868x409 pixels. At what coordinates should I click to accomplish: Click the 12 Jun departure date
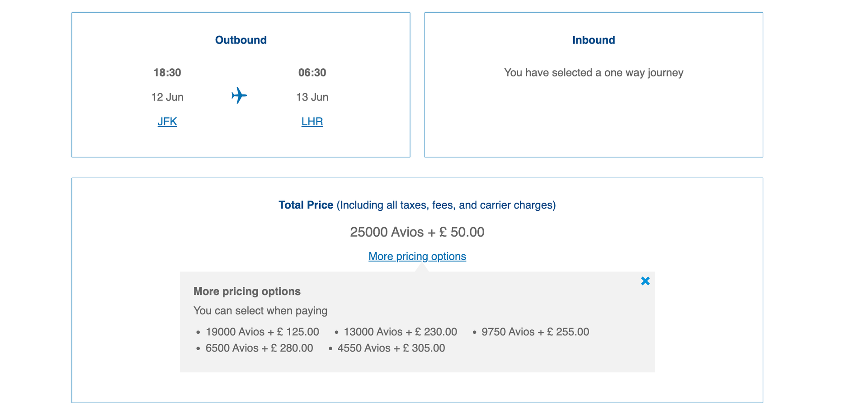tap(167, 97)
